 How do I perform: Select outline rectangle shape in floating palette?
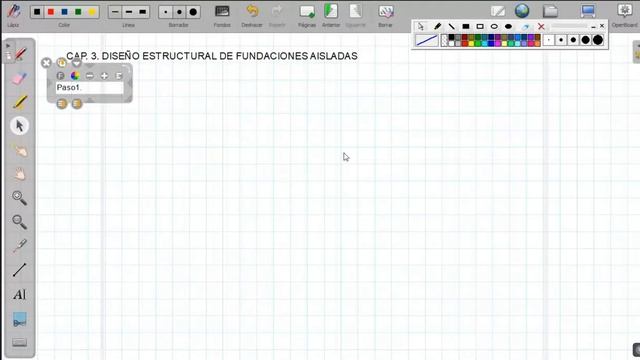(x=480, y=27)
